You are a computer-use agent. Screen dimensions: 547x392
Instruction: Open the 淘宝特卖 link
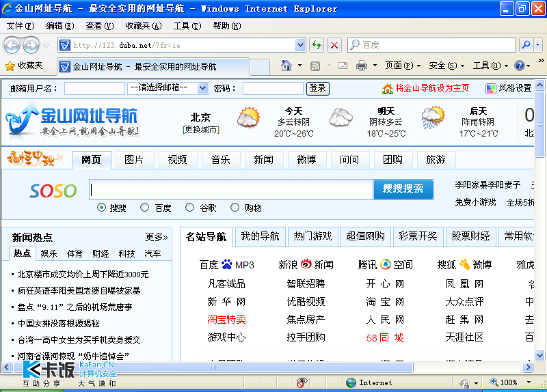[226, 319]
